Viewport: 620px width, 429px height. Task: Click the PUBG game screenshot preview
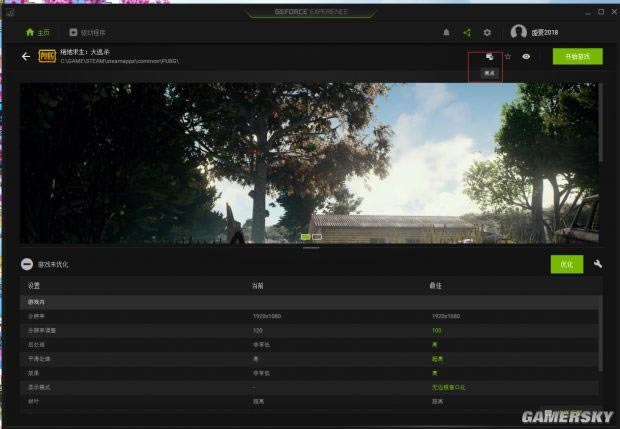tap(309, 163)
